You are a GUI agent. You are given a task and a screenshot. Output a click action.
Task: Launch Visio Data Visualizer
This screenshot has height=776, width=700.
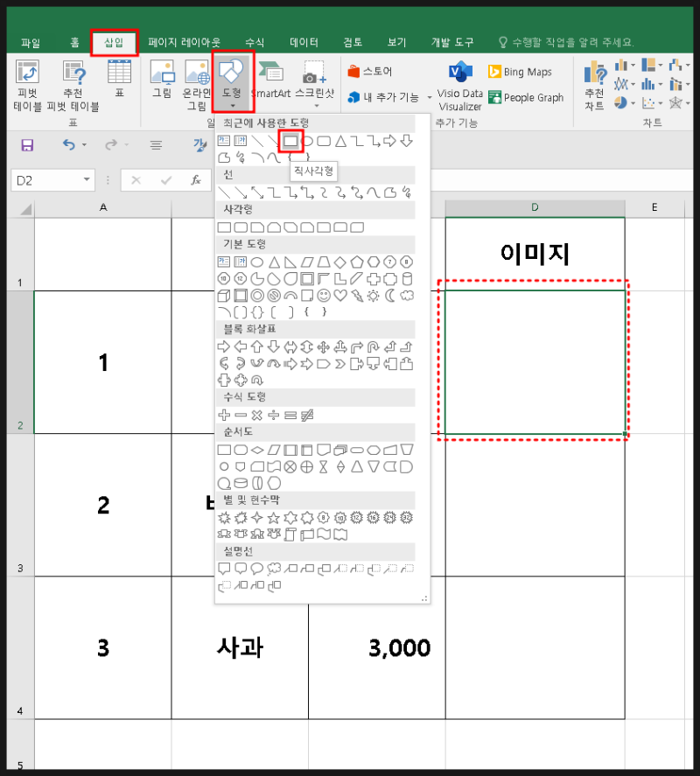click(458, 83)
